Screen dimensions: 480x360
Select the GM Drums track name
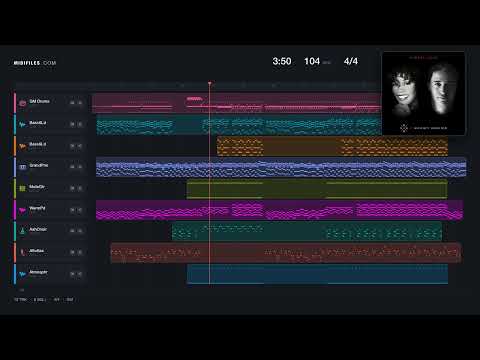pyautogui.click(x=39, y=101)
